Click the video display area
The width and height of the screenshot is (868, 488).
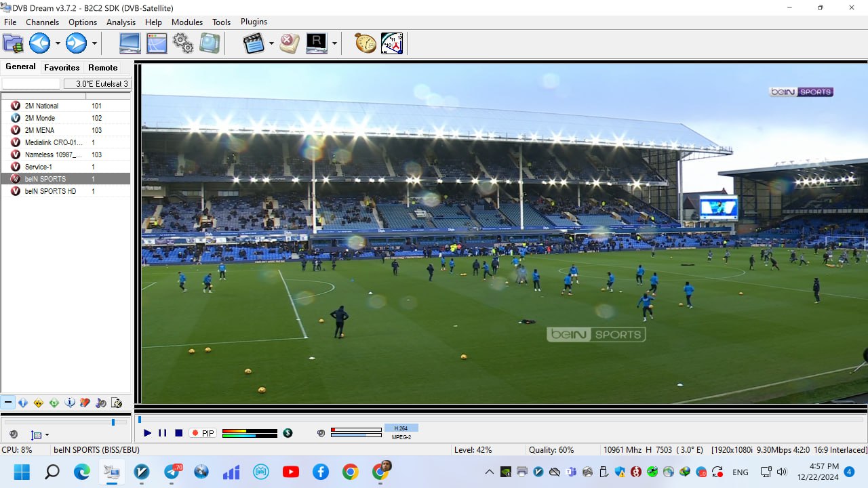504,233
